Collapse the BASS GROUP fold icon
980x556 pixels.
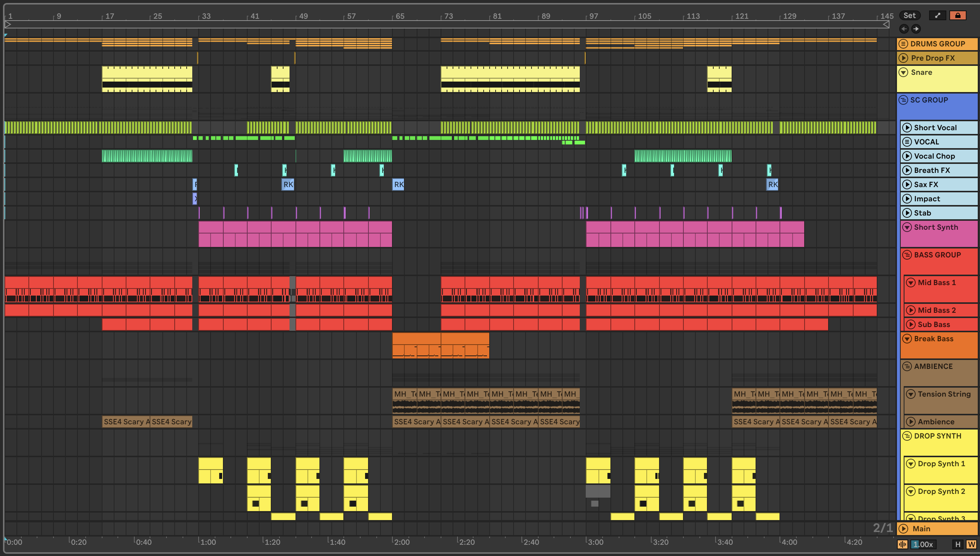click(x=907, y=255)
